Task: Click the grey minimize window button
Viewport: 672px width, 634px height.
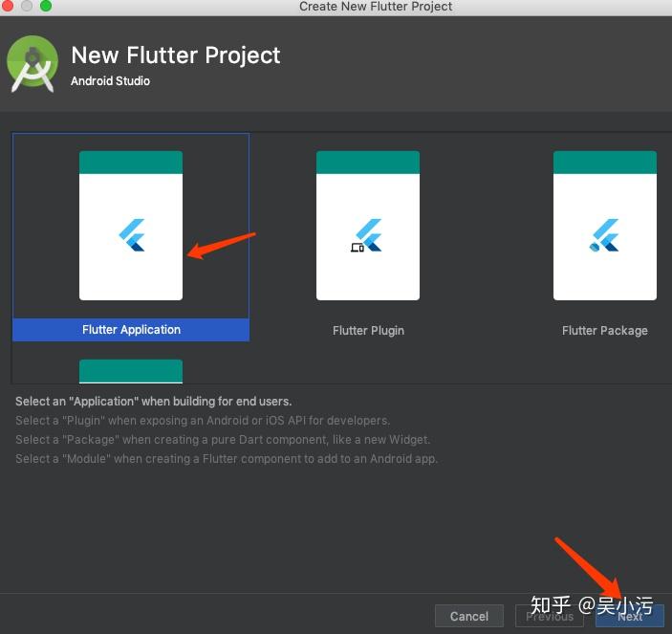Action: tap(27, 6)
